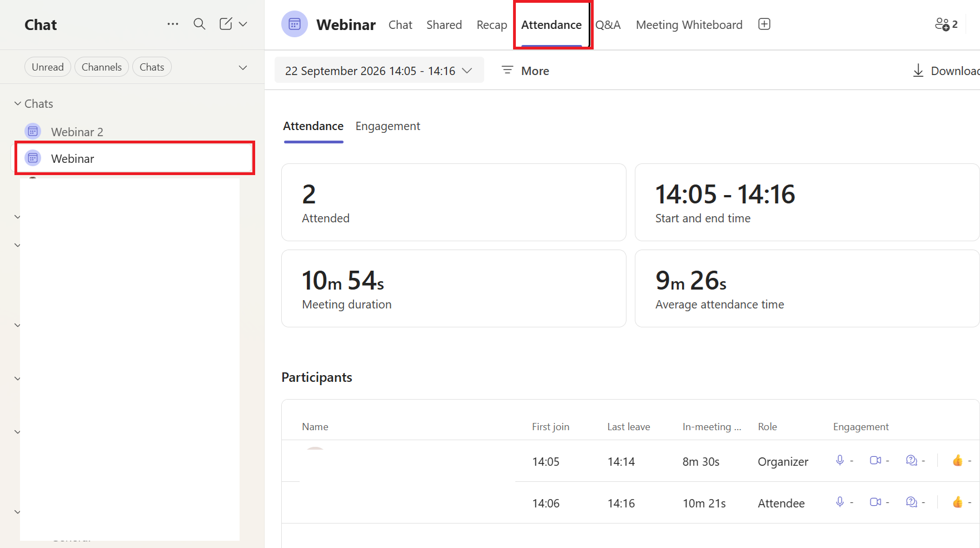Go to the Q&A tab
This screenshot has width=980, height=548.
[608, 25]
